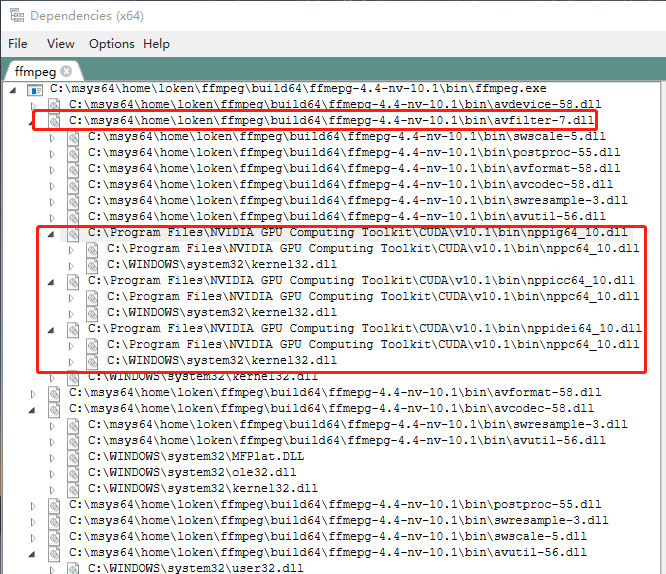This screenshot has width=666, height=574.
Task: Click the nppicc64_10.dll module icon
Action: tap(74, 281)
